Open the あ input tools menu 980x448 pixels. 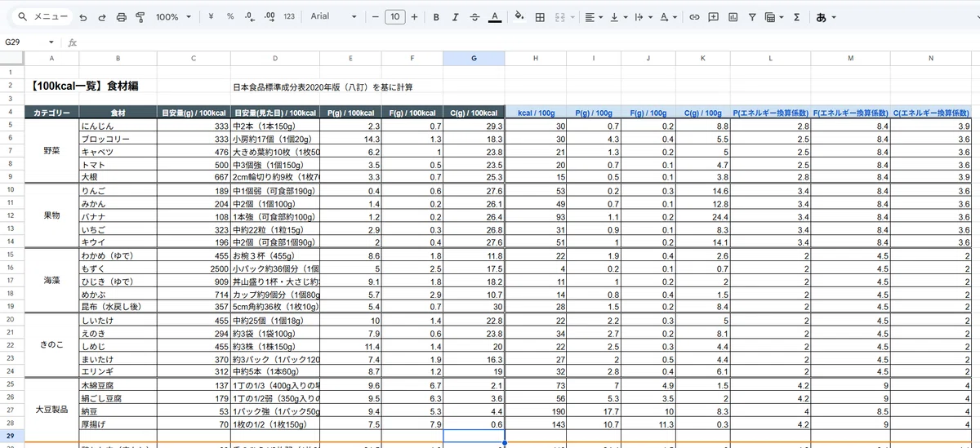pyautogui.click(x=825, y=16)
